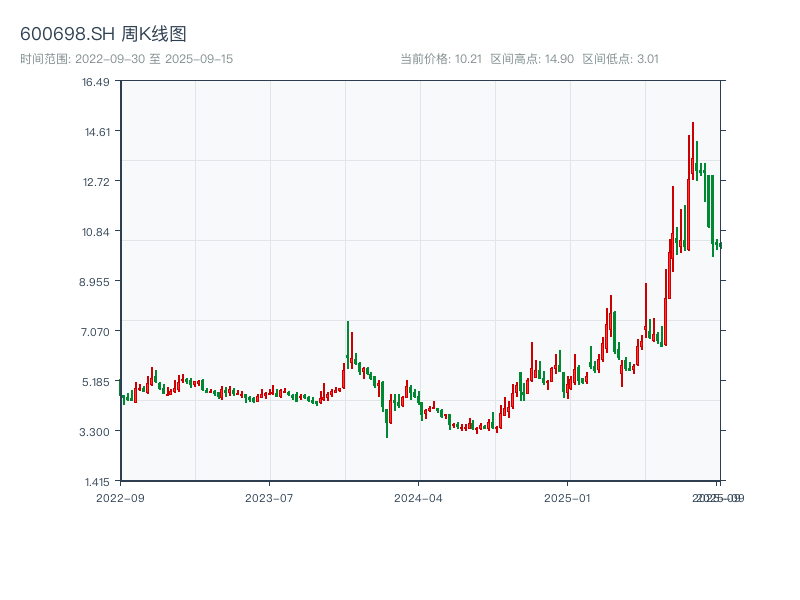Click the chart title 600698.SH 周K线图

[x=103, y=34]
